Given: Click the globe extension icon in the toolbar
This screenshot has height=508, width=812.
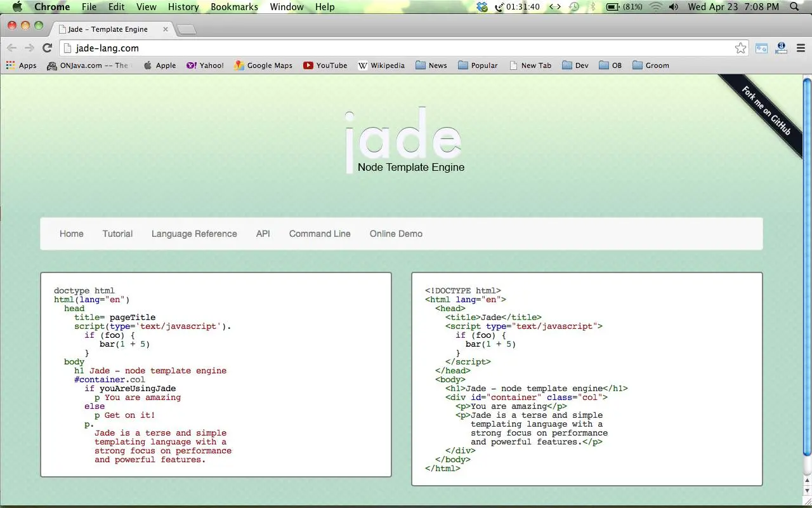Looking at the screenshot, I should coord(782,48).
